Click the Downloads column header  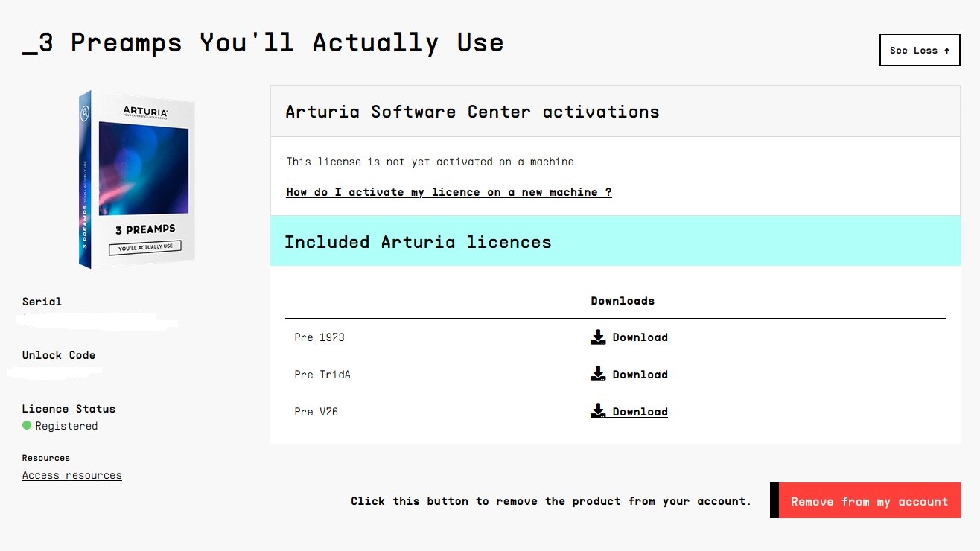[623, 301]
